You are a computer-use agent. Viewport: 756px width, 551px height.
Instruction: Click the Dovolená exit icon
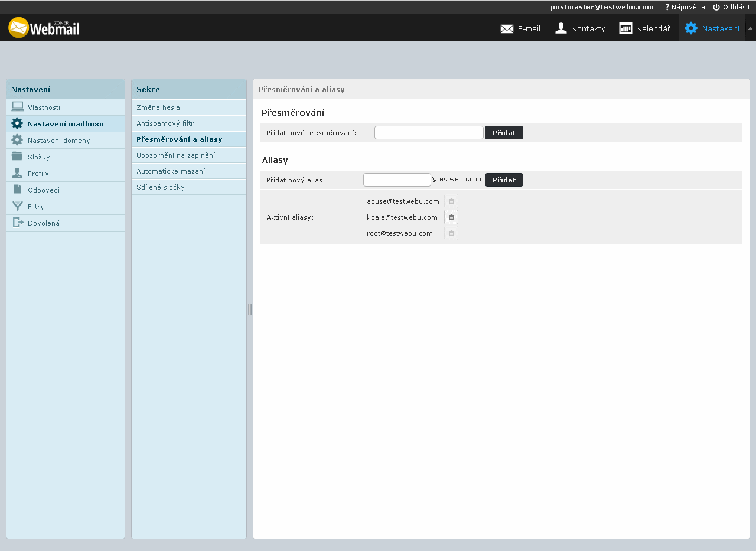tap(18, 223)
